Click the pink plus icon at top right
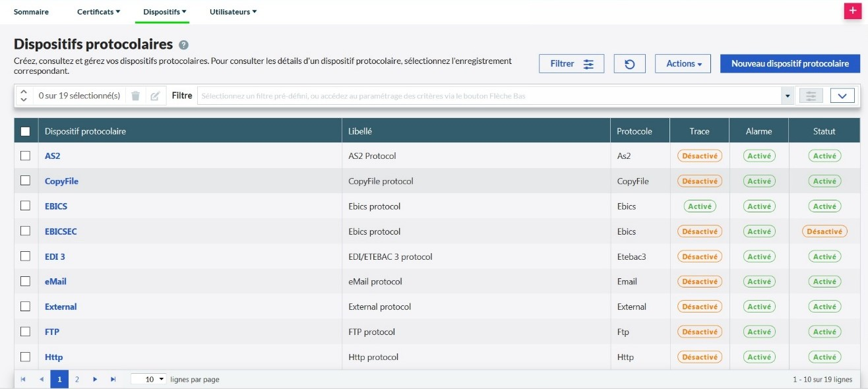This screenshot has width=868, height=389. pos(853,11)
